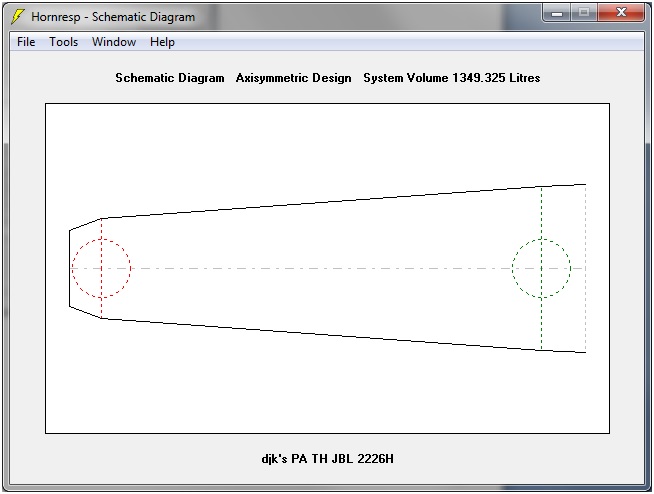Open the Window menu
The image size is (654, 494).
tap(114, 42)
